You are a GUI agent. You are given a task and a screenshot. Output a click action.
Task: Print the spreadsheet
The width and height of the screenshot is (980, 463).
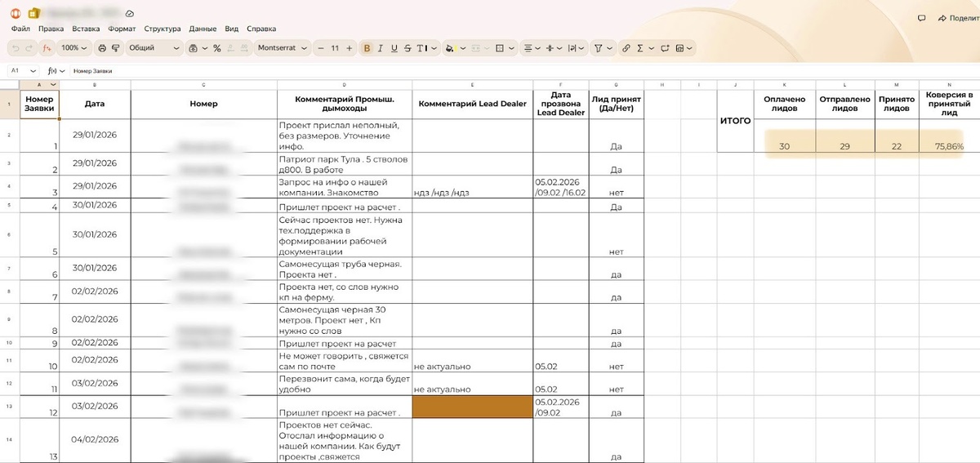(102, 48)
